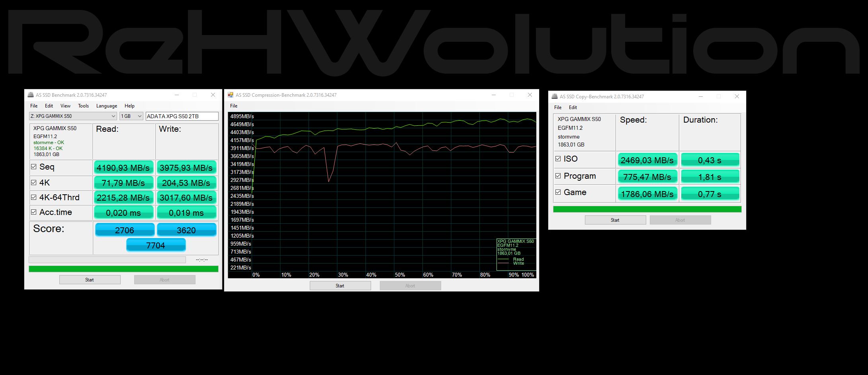868x375 pixels.
Task: Close the Compression-Benchmark window
Action: tap(530, 95)
